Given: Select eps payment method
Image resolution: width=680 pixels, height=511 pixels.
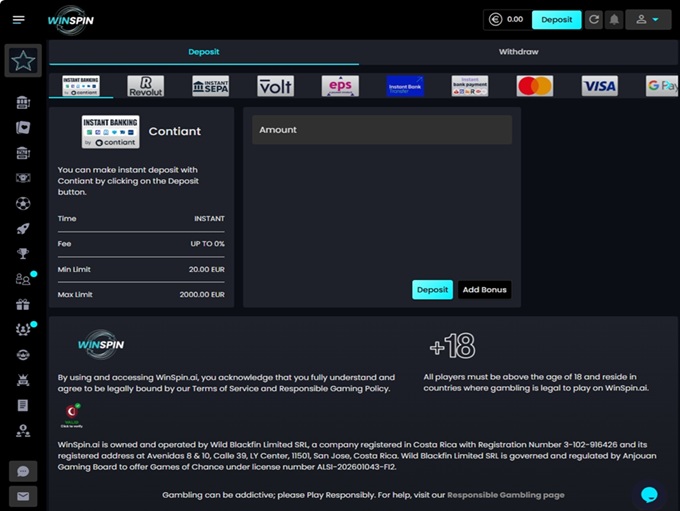Looking at the screenshot, I should click(x=340, y=86).
